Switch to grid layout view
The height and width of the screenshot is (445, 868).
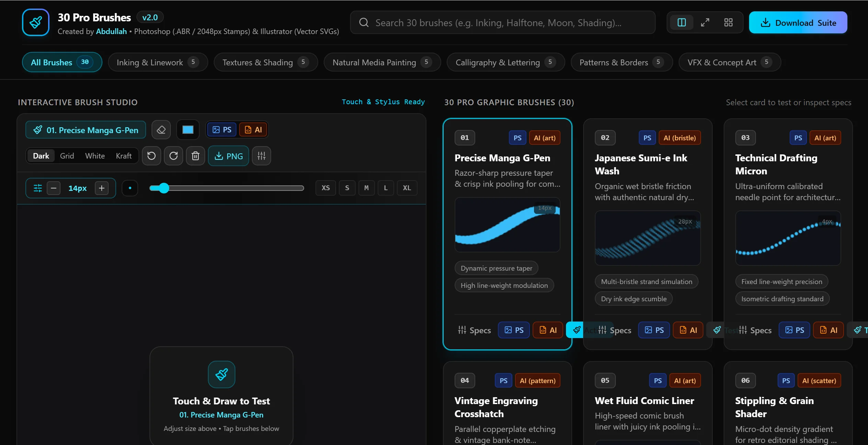tap(728, 23)
